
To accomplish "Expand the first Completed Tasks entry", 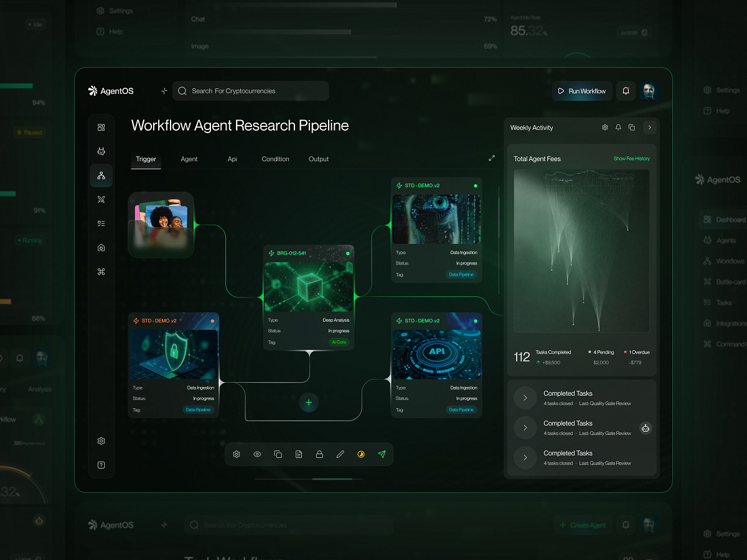I will pyautogui.click(x=525, y=398).
